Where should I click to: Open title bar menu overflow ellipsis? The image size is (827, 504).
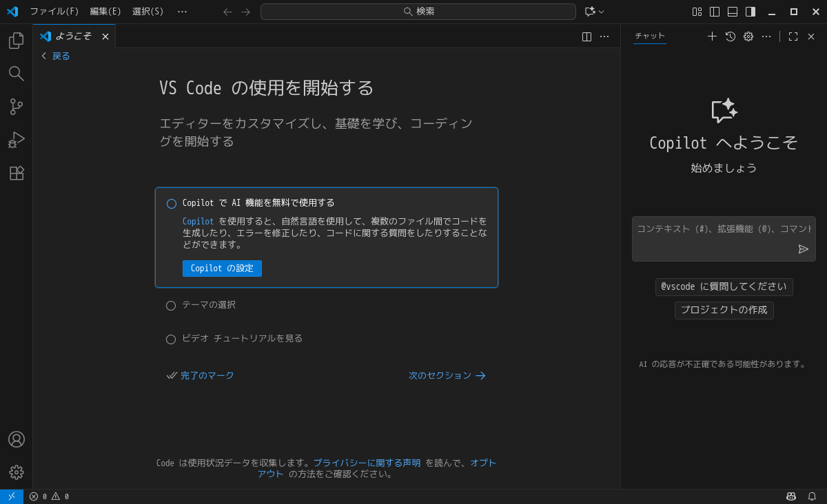182,12
